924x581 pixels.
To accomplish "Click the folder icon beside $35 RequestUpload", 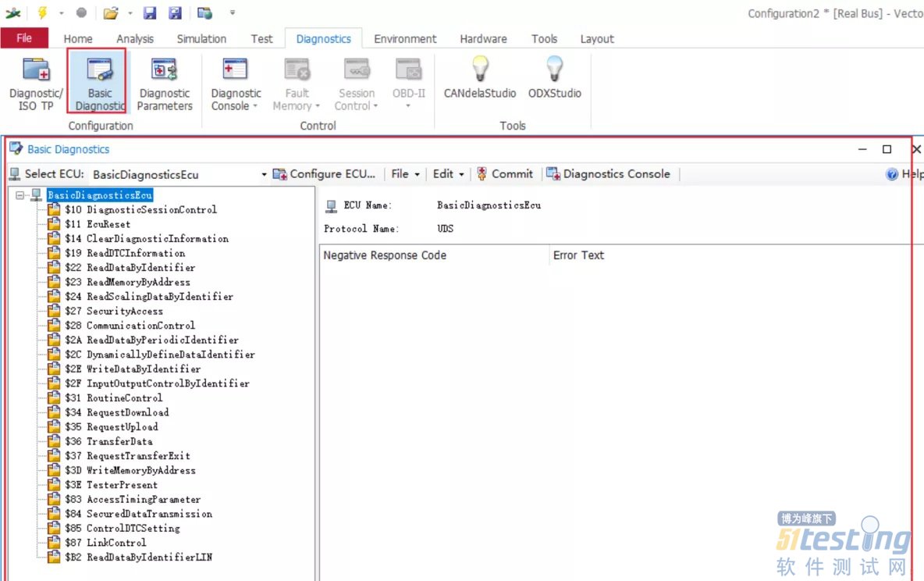I will click(x=54, y=426).
